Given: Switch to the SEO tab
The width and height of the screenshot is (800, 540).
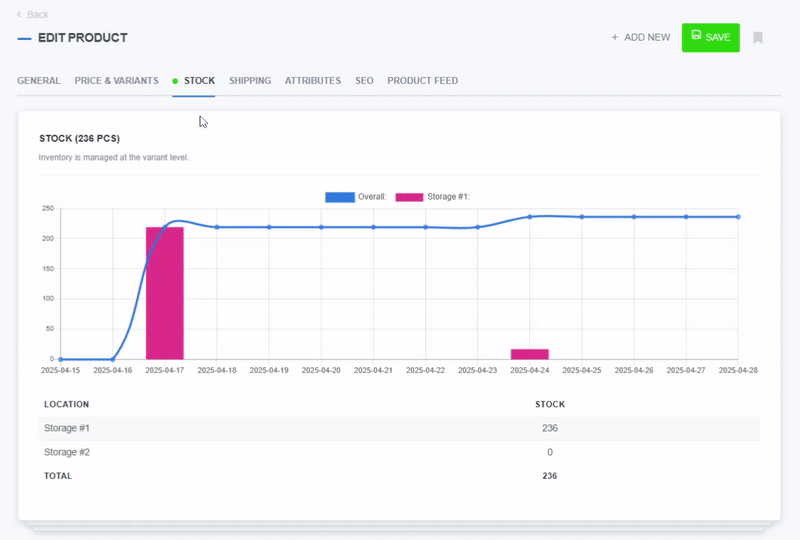Looking at the screenshot, I should click(364, 81).
